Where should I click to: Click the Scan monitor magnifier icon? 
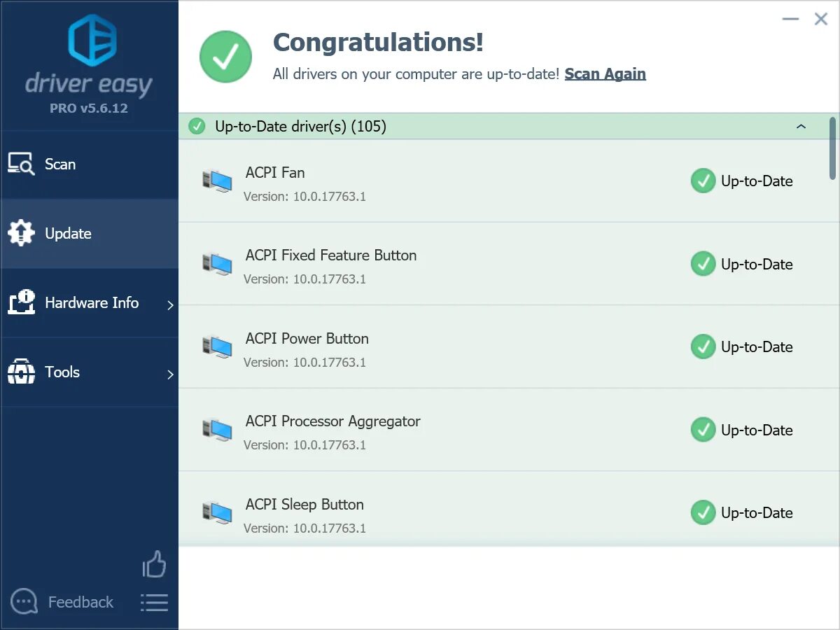click(x=21, y=164)
